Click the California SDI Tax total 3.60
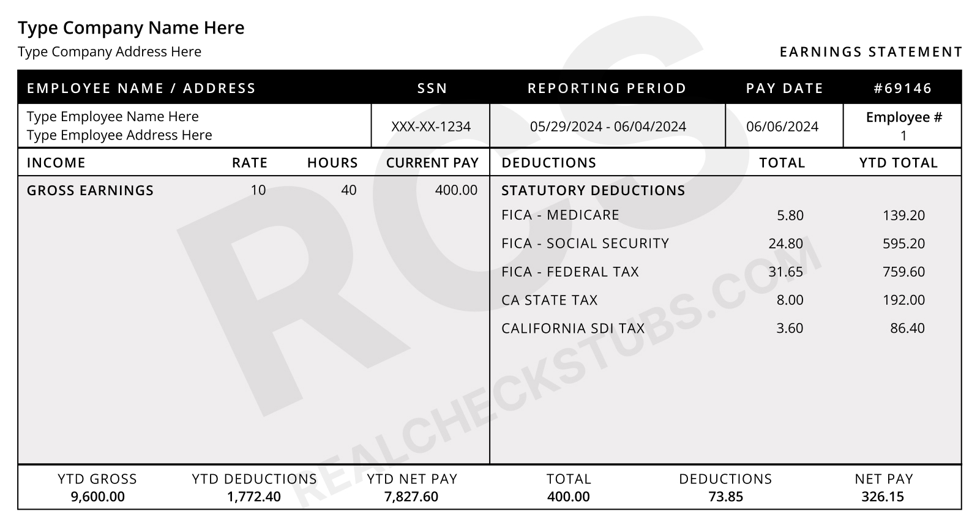The image size is (980, 525). [x=790, y=328]
